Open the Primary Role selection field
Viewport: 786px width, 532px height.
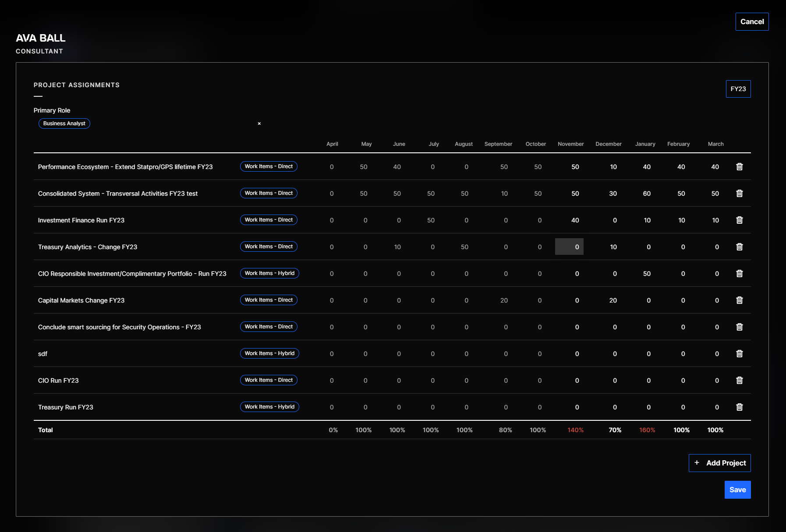[x=166, y=124]
